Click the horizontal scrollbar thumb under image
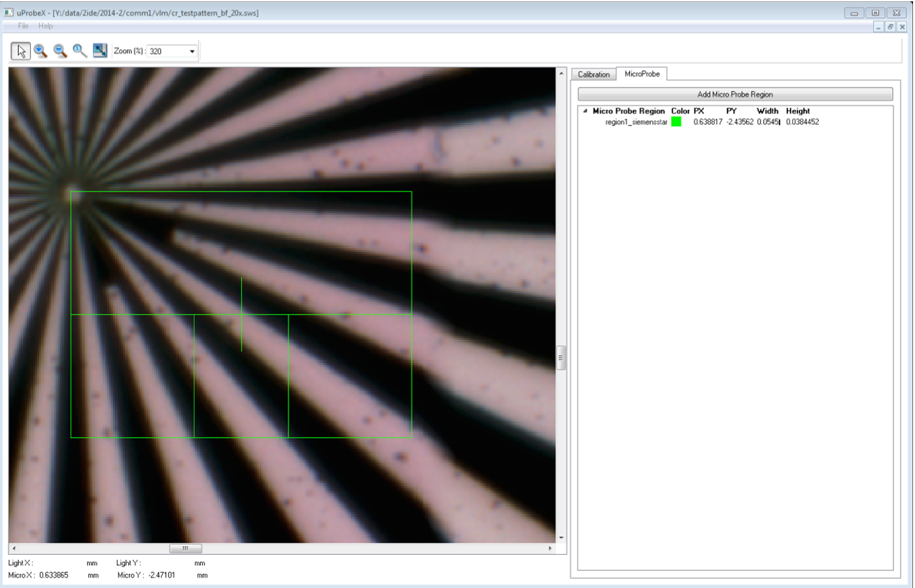The image size is (915, 588). point(186,549)
